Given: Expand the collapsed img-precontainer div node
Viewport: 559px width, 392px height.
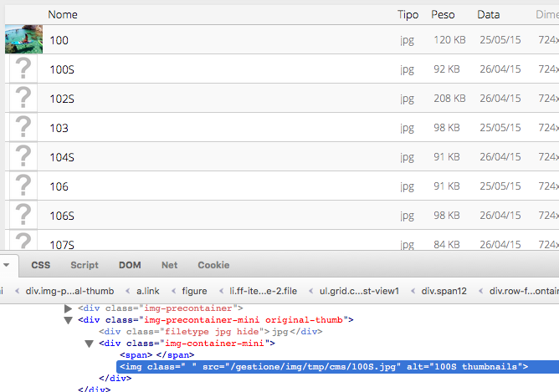Looking at the screenshot, I should pyautogui.click(x=68, y=308).
